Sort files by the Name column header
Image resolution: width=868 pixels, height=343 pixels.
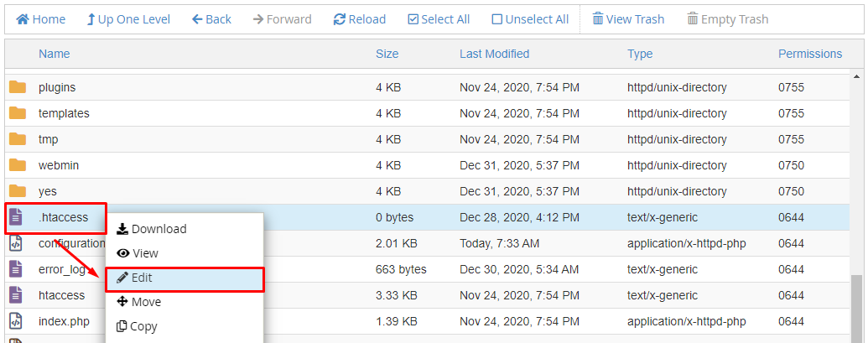55,54
